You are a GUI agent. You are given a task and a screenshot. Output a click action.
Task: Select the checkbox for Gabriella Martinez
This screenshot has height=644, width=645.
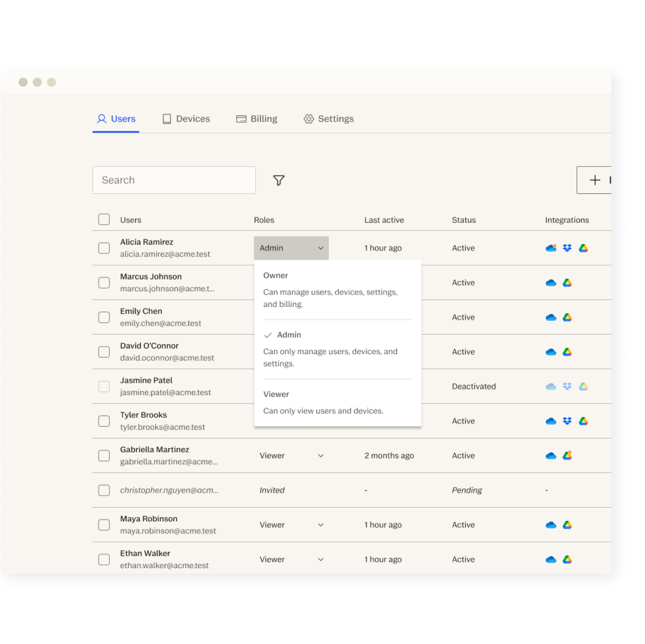click(104, 455)
